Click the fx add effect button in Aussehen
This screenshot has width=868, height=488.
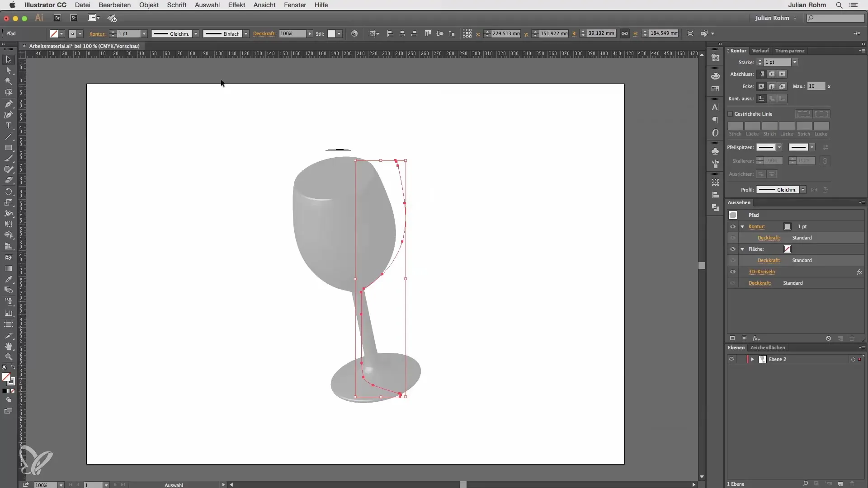point(755,338)
